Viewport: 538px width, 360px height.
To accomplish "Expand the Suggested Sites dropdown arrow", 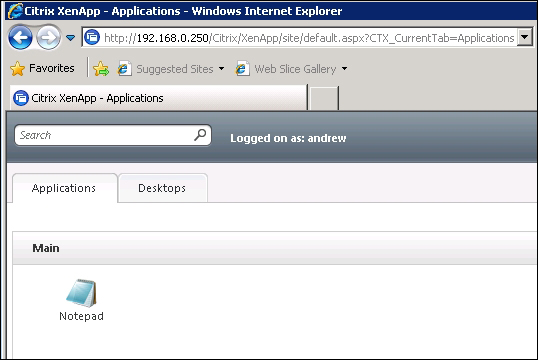I will click(222, 69).
